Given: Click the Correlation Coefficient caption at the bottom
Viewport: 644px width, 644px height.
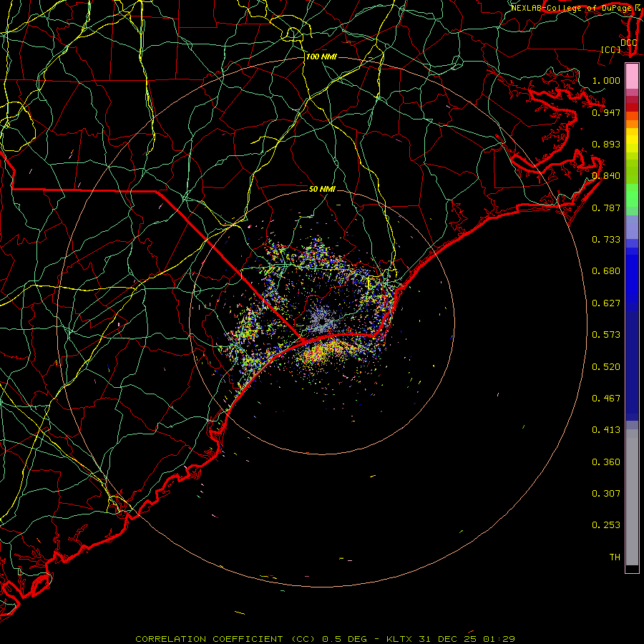Looking at the screenshot, I should click(325, 639).
